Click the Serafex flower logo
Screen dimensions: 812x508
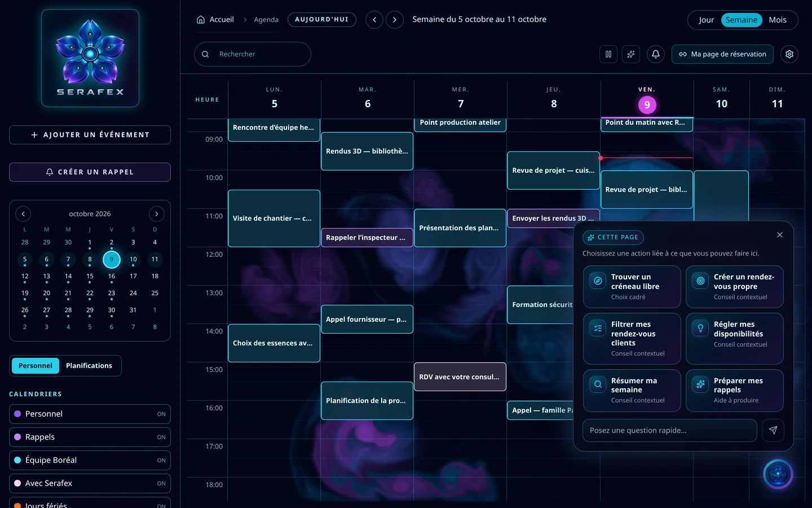pos(90,58)
